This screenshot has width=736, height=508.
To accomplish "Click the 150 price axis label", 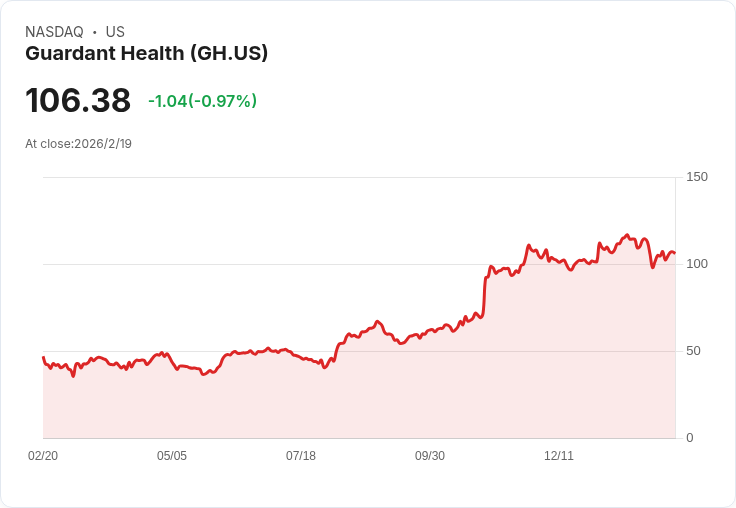I will coord(697,177).
